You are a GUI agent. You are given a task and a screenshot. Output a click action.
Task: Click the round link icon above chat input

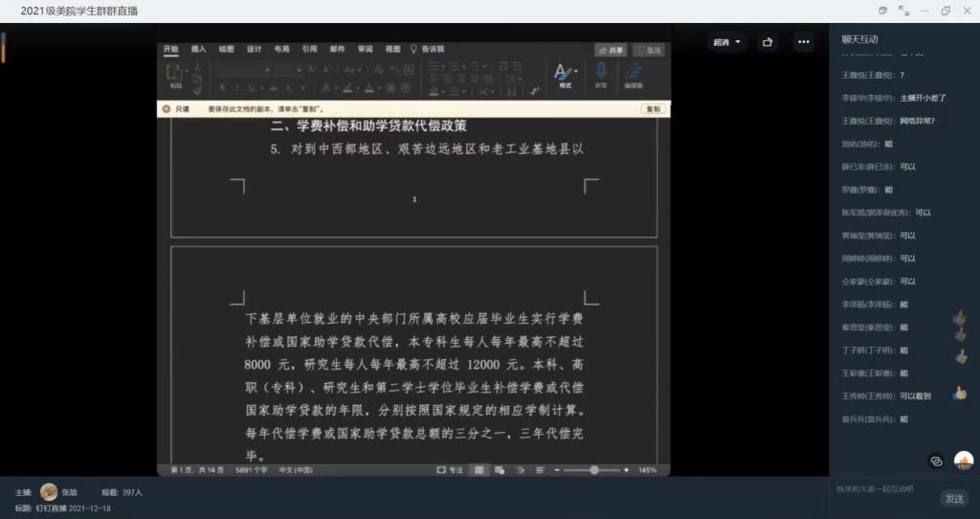point(936,461)
